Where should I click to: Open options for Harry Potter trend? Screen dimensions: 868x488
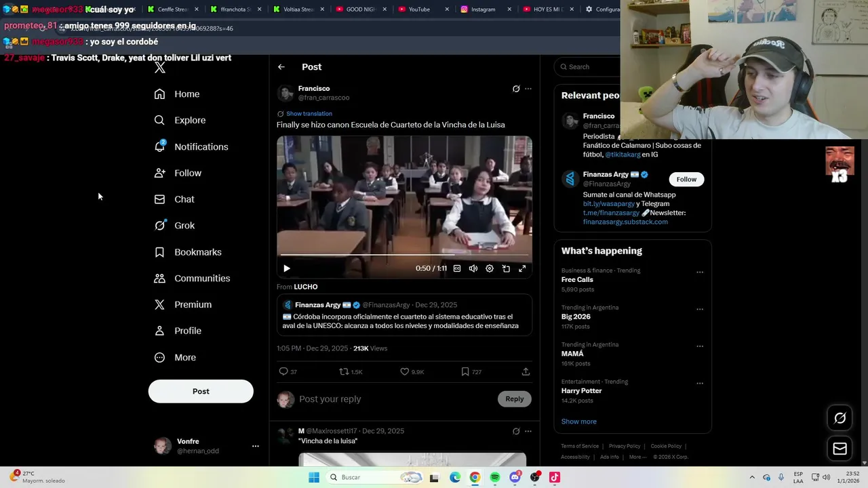tap(700, 384)
